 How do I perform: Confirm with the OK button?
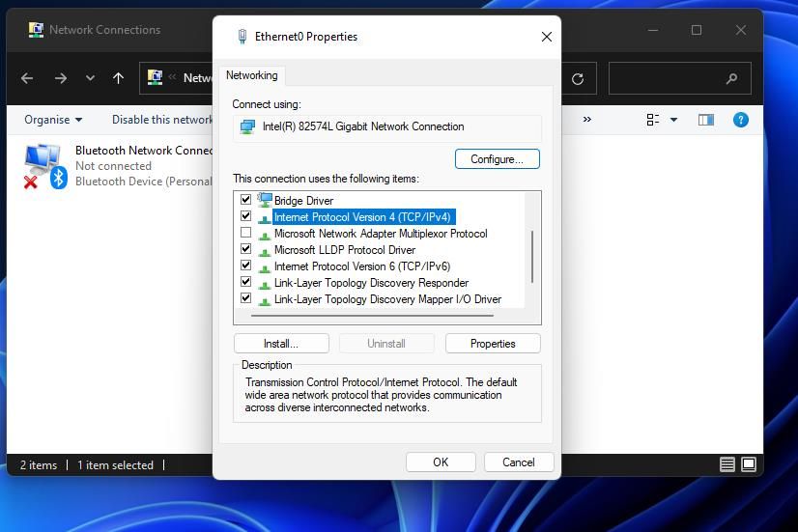(441, 462)
